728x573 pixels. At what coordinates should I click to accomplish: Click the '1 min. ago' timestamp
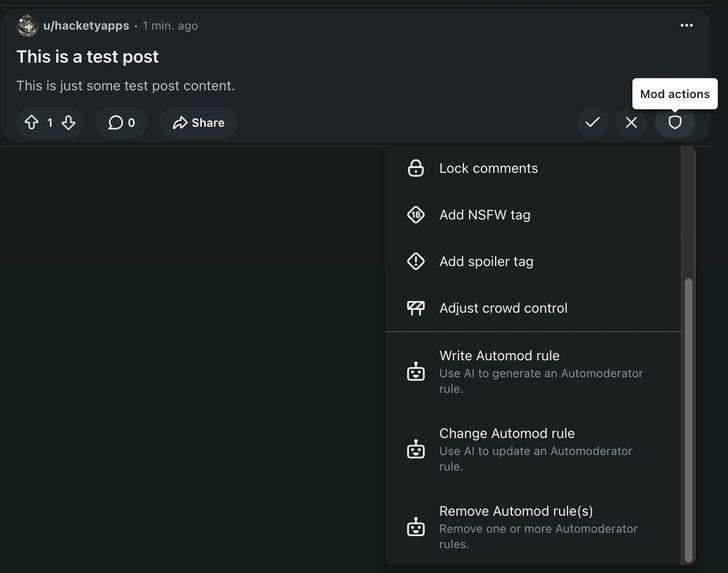point(170,26)
